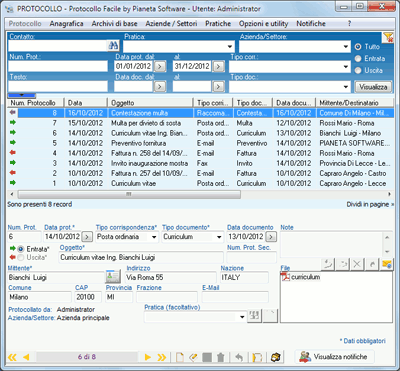Click the printer icon in the bottom toolbar
The width and height of the screenshot is (400, 371).
pos(276,357)
